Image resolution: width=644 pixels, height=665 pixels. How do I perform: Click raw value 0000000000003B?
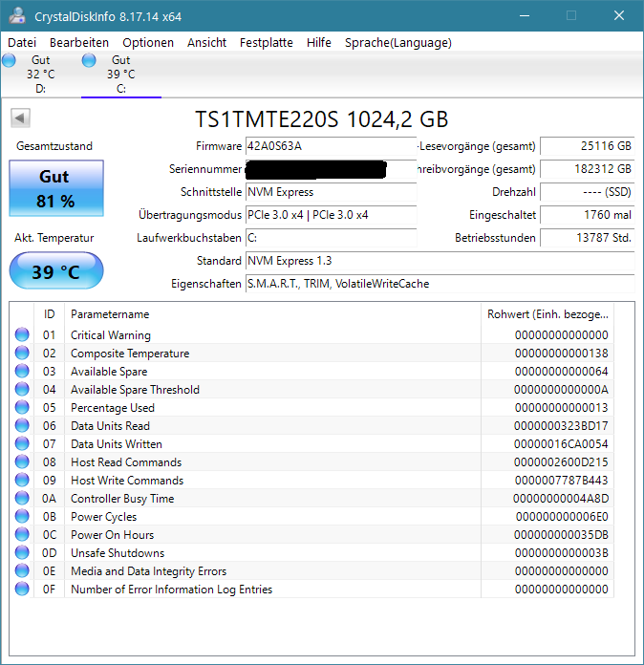point(561,553)
